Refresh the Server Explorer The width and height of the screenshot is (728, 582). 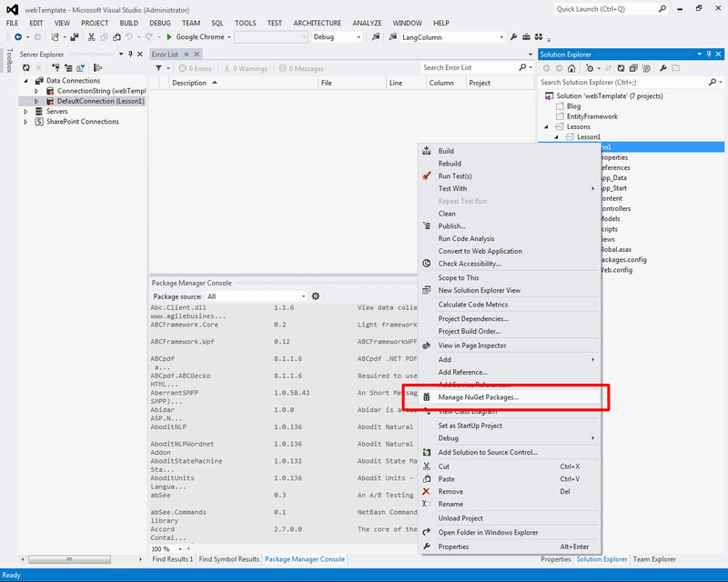pos(26,68)
